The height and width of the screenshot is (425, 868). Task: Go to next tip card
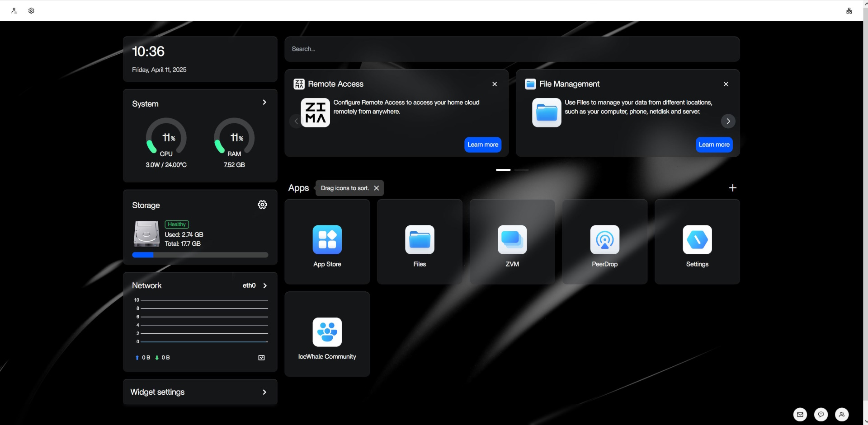(728, 121)
